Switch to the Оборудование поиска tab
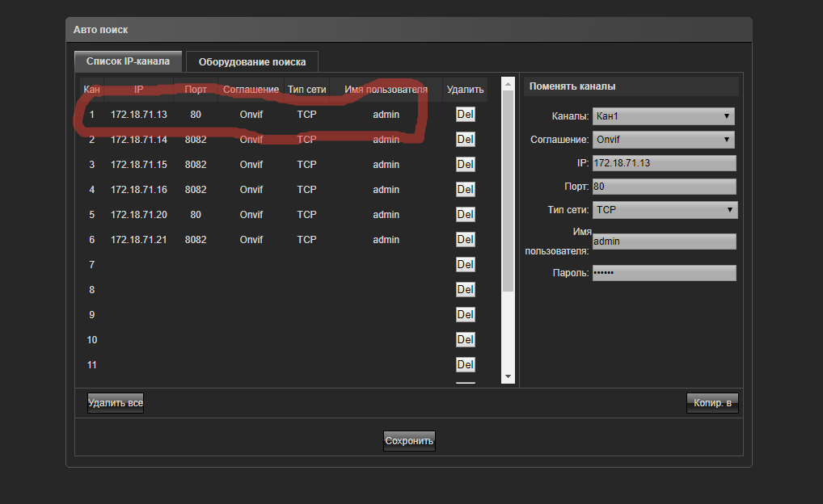 click(251, 61)
